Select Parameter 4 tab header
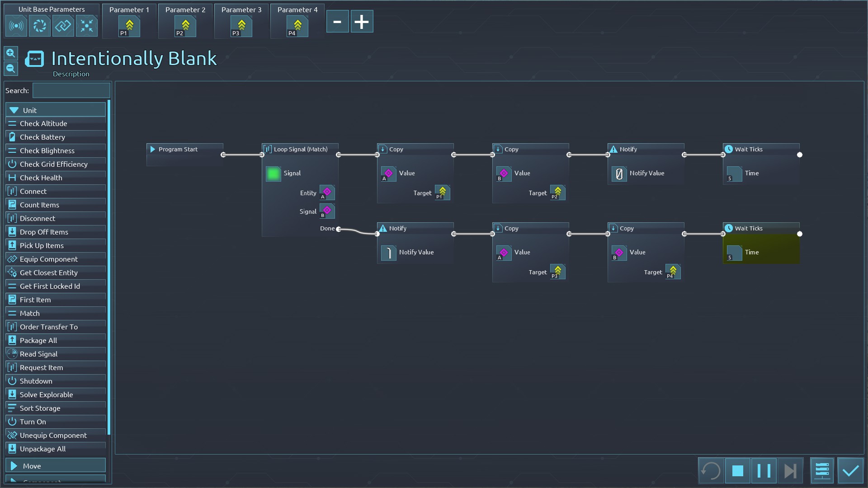 (297, 9)
